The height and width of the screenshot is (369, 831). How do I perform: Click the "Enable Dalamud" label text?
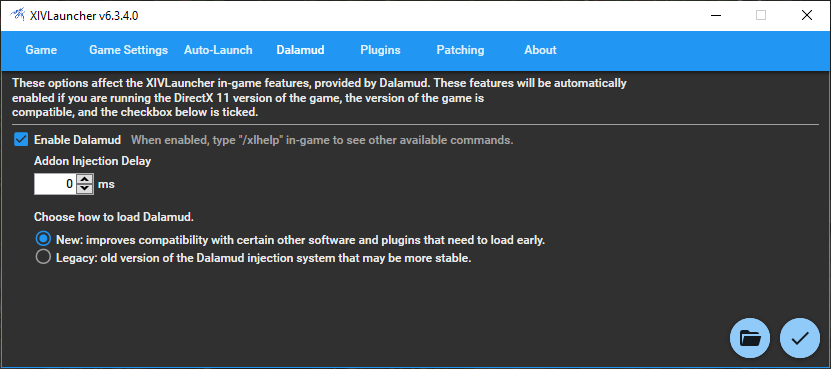(78, 140)
